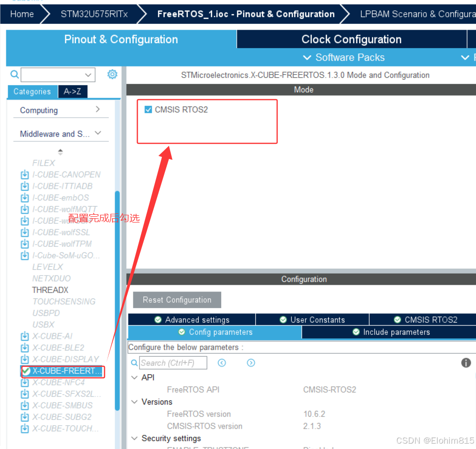Click the FreeRTOS_1.ioc breadcrumb

[x=246, y=14]
